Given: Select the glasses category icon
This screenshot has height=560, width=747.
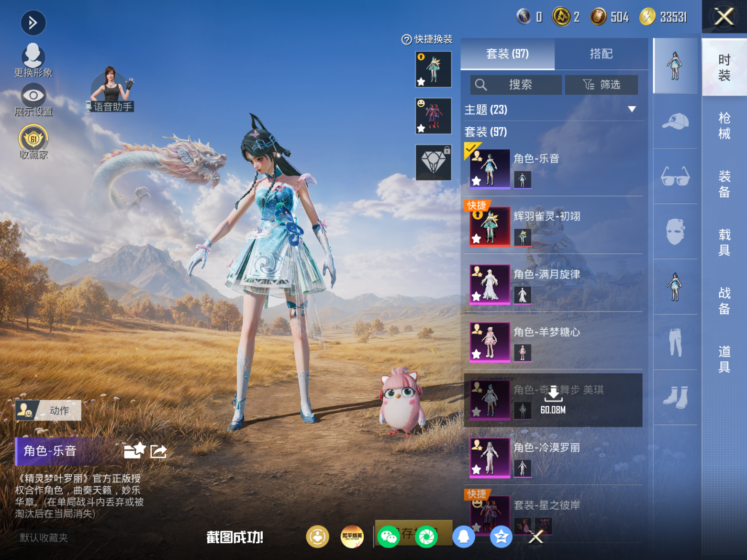Looking at the screenshot, I should pos(675,176).
